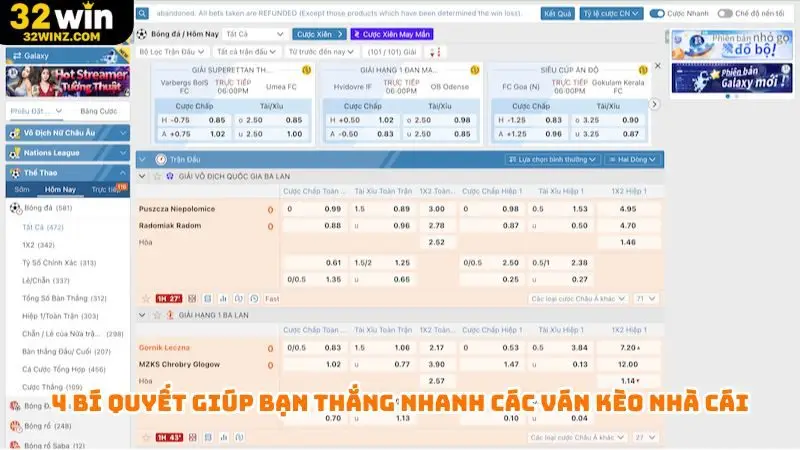Expand the Nations League panel
800x450 pixels.
click(123, 153)
